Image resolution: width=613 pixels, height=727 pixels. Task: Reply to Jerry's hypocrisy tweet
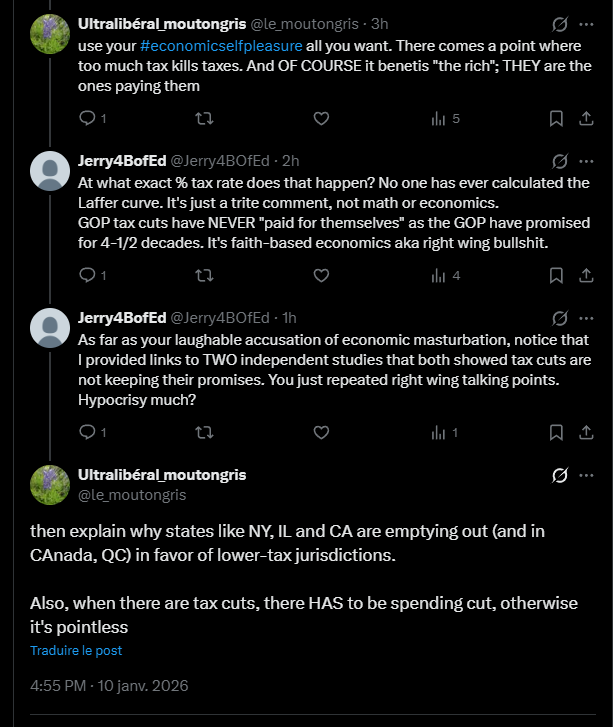click(x=87, y=432)
